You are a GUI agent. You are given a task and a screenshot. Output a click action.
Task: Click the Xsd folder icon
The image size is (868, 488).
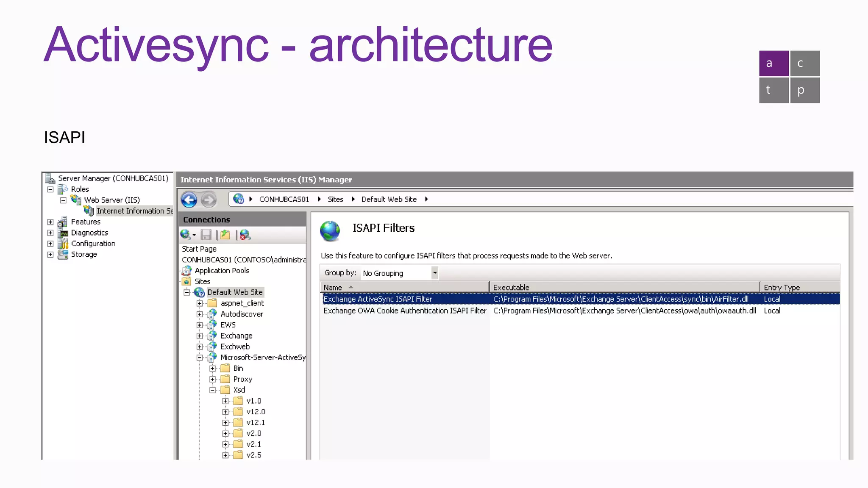pos(225,390)
